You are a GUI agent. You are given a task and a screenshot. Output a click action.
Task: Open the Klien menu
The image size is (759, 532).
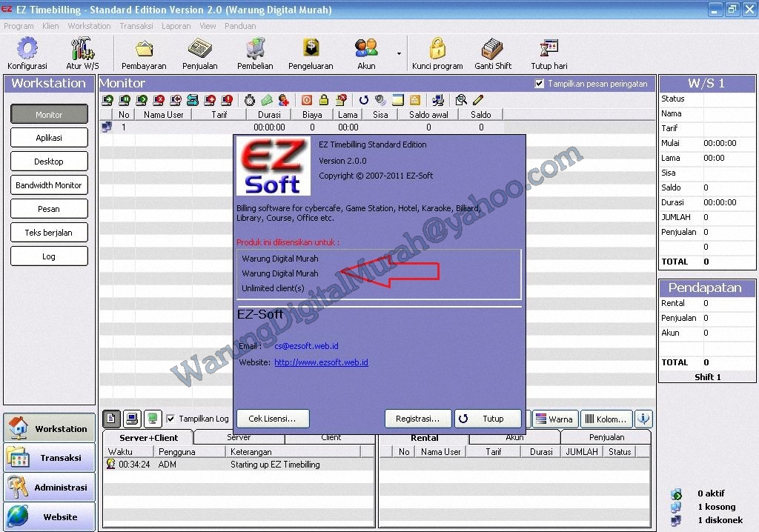[50, 26]
